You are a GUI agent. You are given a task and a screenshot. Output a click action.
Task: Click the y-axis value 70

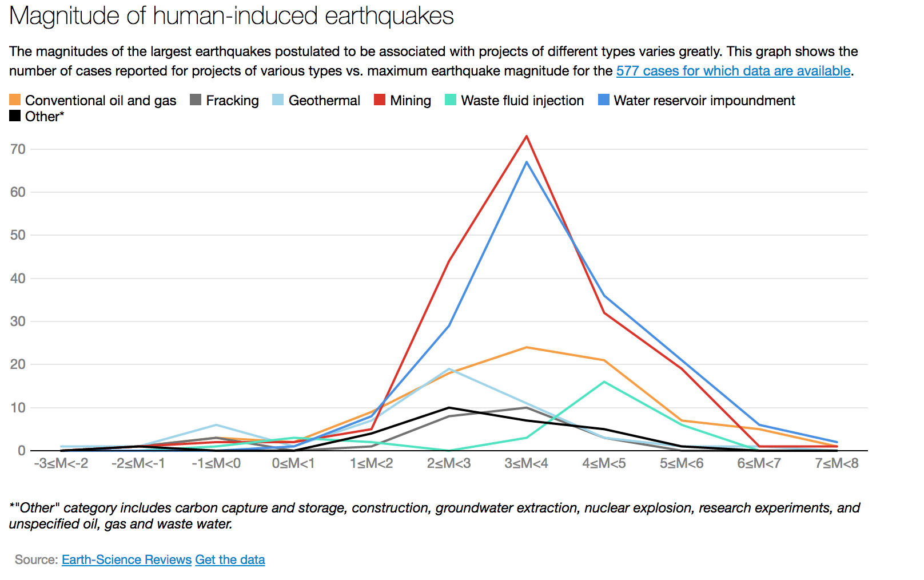point(18,149)
